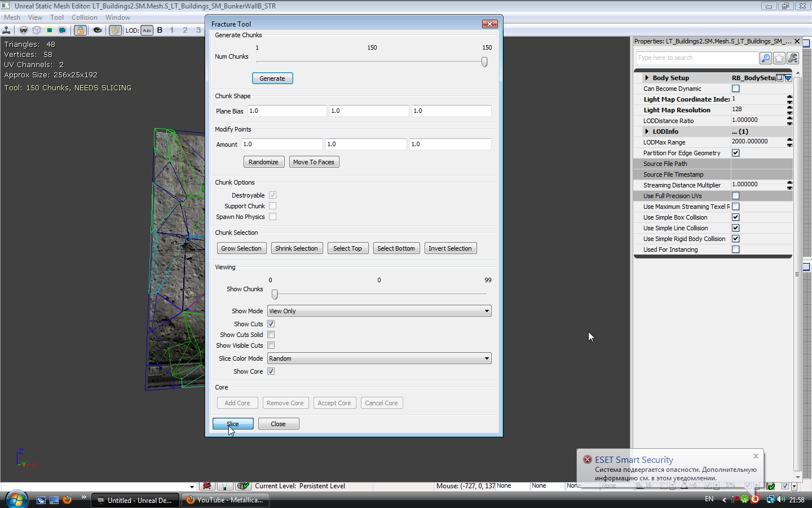Enable the Can Become Dynamic checkbox
This screenshot has width=812, height=508.
click(x=735, y=89)
